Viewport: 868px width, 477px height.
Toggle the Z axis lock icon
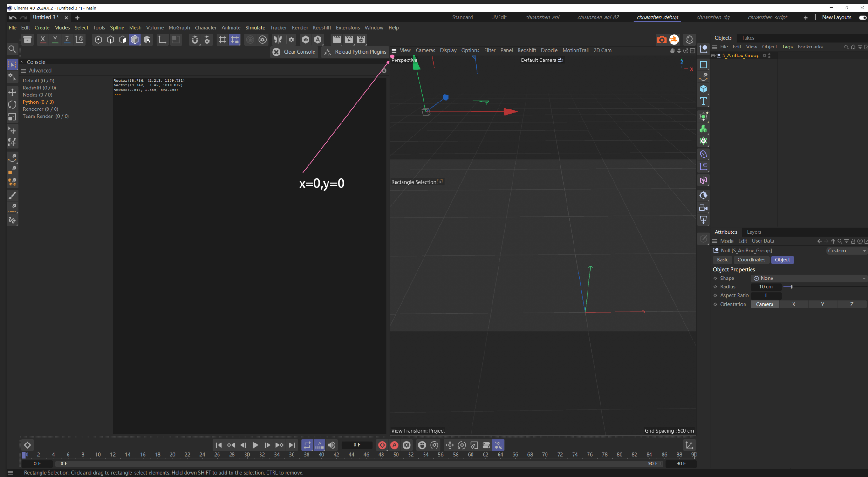pos(67,40)
